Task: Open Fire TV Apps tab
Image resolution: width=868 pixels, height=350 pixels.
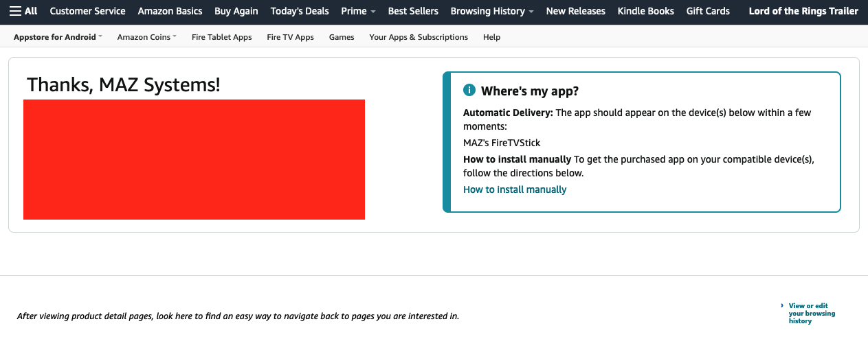Action: (x=291, y=37)
